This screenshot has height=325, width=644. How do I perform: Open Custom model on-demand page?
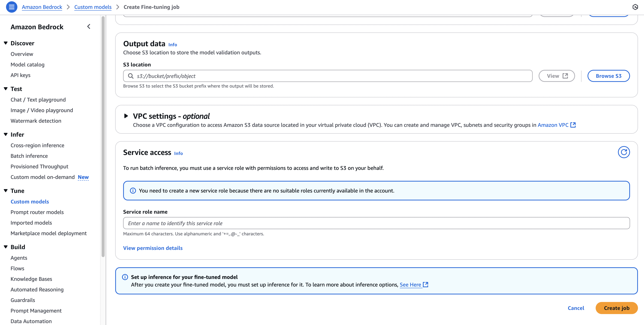point(42,177)
